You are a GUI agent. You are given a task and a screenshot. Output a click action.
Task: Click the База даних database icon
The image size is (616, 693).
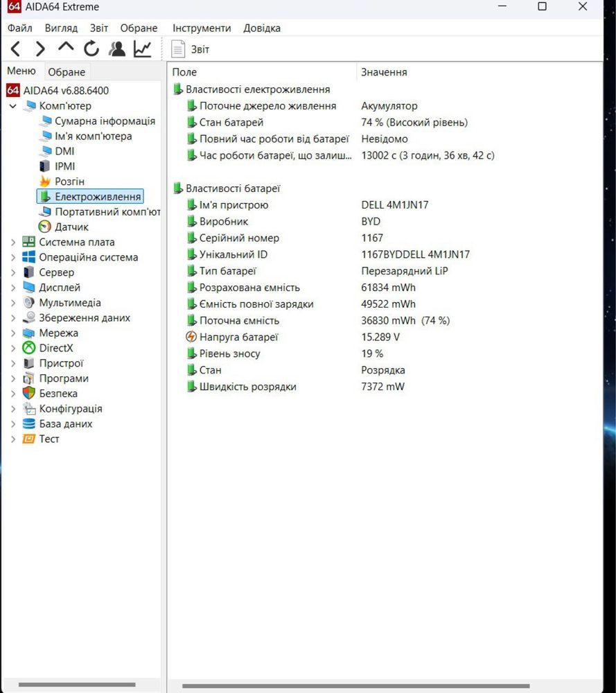[28, 424]
